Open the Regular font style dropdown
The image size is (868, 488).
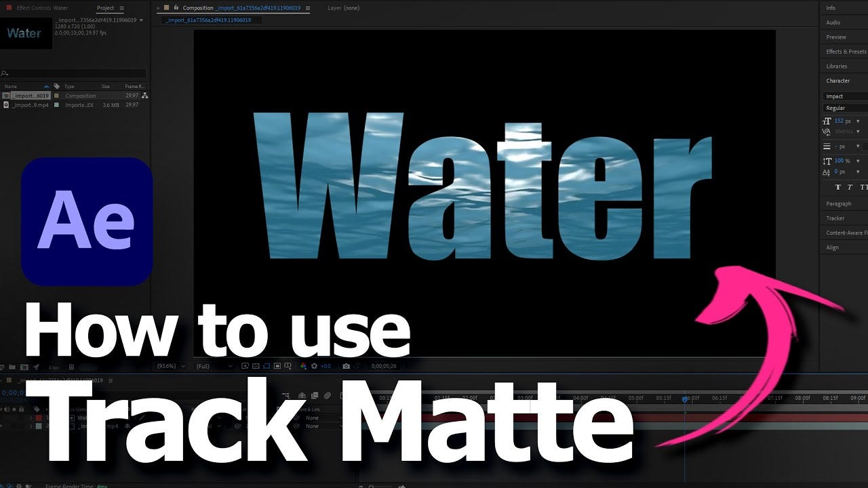[845, 108]
